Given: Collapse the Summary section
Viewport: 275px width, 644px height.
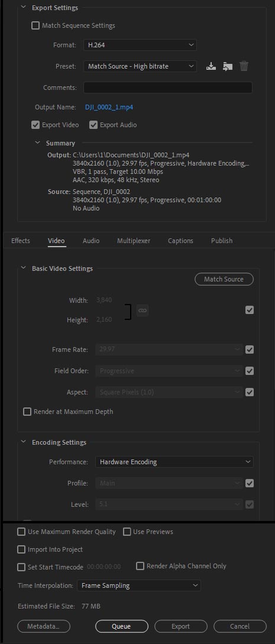Looking at the screenshot, I should click(x=38, y=143).
